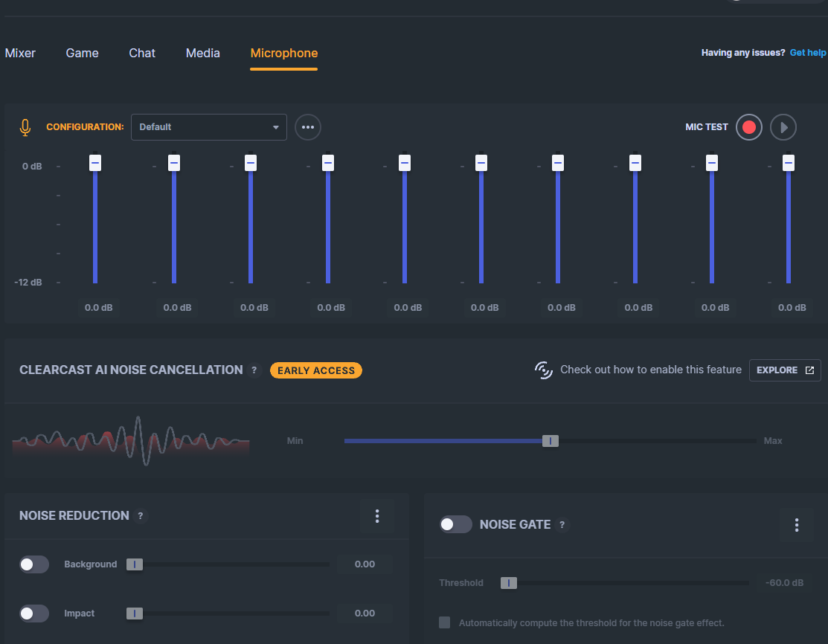This screenshot has width=828, height=644.
Task: Toggle Background noise reduction on
Action: click(34, 564)
